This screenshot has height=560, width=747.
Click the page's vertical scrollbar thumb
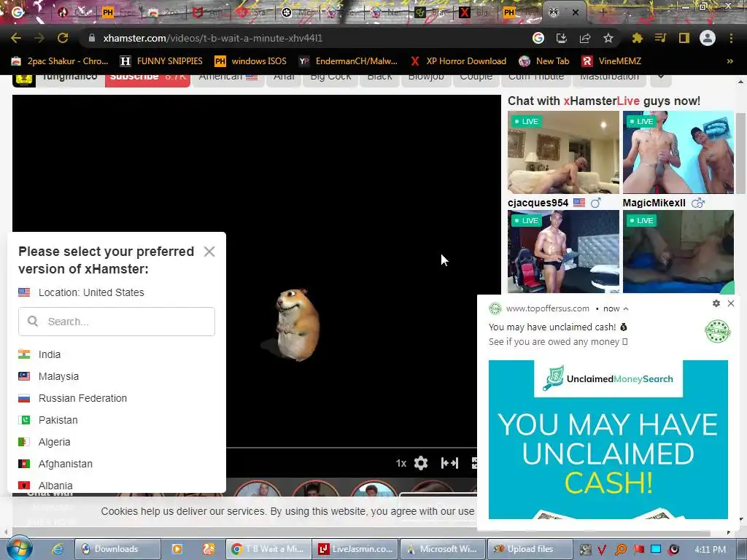[x=740, y=153]
